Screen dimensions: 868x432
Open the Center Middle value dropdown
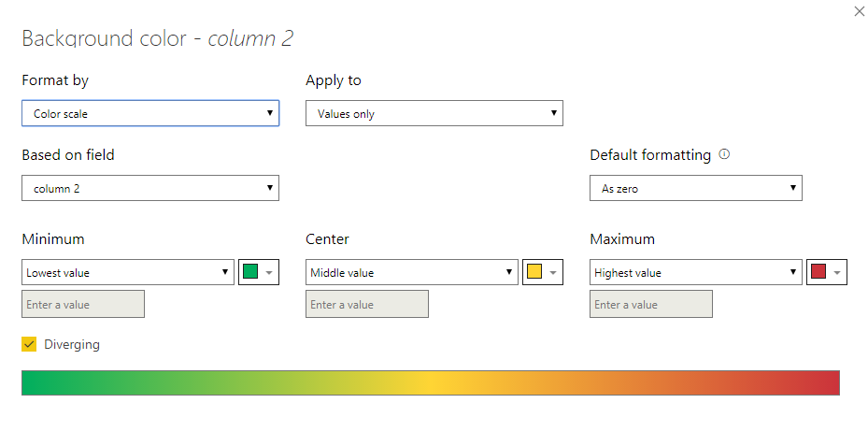coord(412,272)
